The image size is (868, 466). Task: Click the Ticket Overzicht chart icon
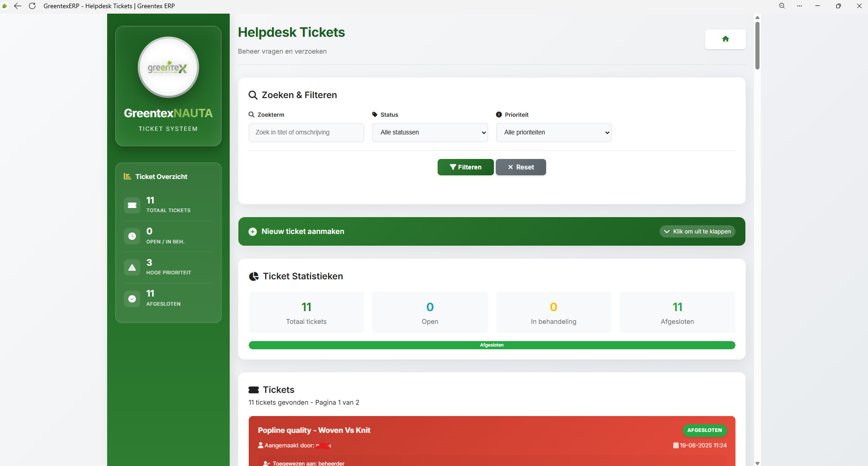pyautogui.click(x=128, y=176)
